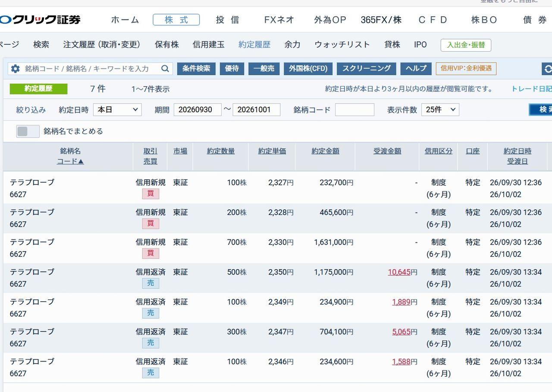Click the 信用VIP:金利優遇 button
Image resolution: width=552 pixels, height=392 pixels.
tap(466, 68)
